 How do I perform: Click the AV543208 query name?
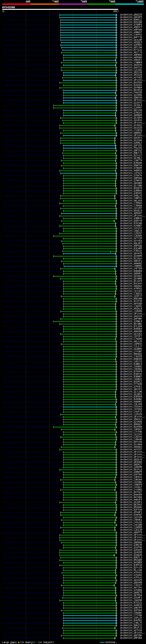click(x=8, y=7)
